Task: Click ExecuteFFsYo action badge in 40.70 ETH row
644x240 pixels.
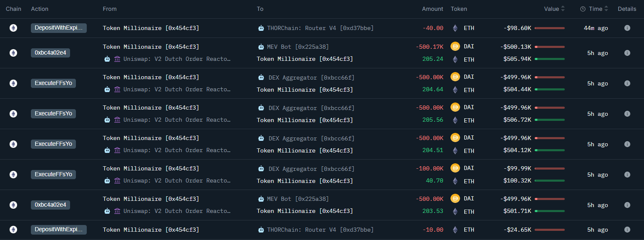Action: (53, 175)
